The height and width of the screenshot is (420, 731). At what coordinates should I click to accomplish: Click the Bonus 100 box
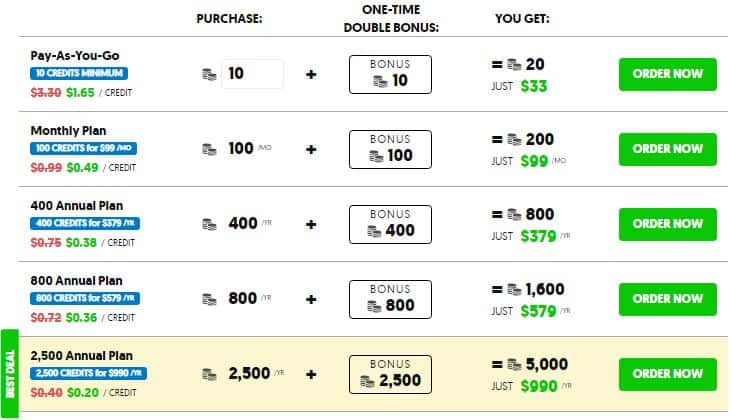tap(390, 149)
